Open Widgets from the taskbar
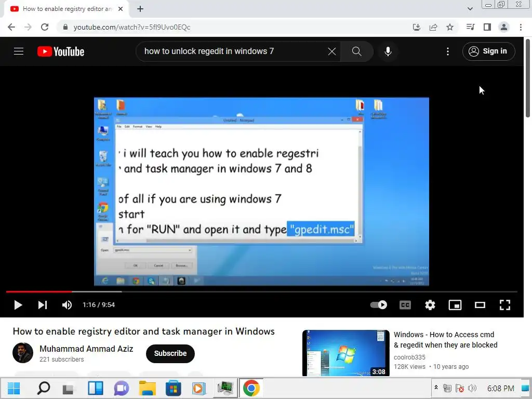Image resolution: width=532 pixels, height=399 pixels. coord(96,388)
